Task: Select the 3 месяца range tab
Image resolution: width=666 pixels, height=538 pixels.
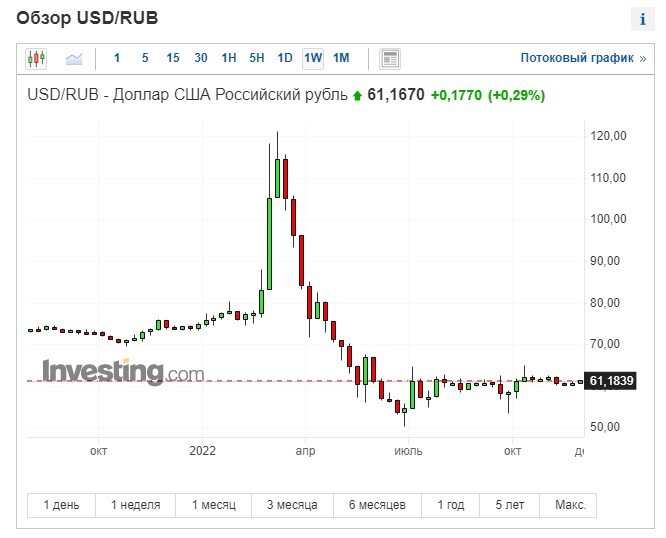Action: click(292, 505)
